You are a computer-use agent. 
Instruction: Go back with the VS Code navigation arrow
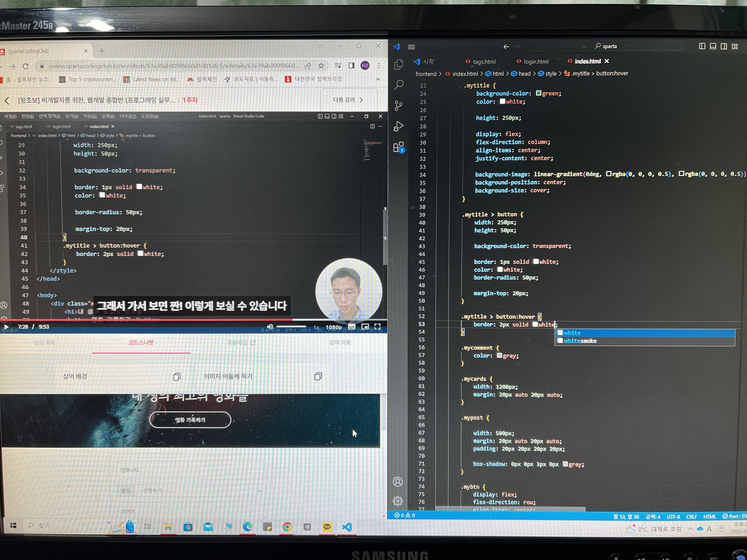(506, 47)
